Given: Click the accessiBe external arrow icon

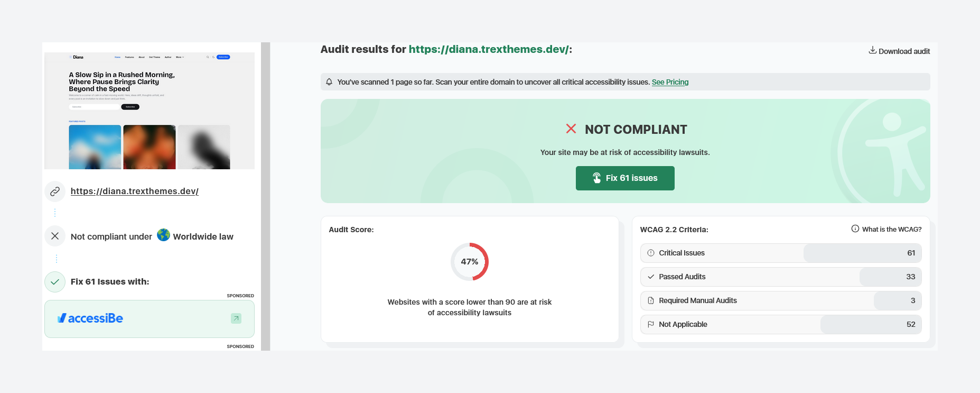Looking at the screenshot, I should 236,318.
